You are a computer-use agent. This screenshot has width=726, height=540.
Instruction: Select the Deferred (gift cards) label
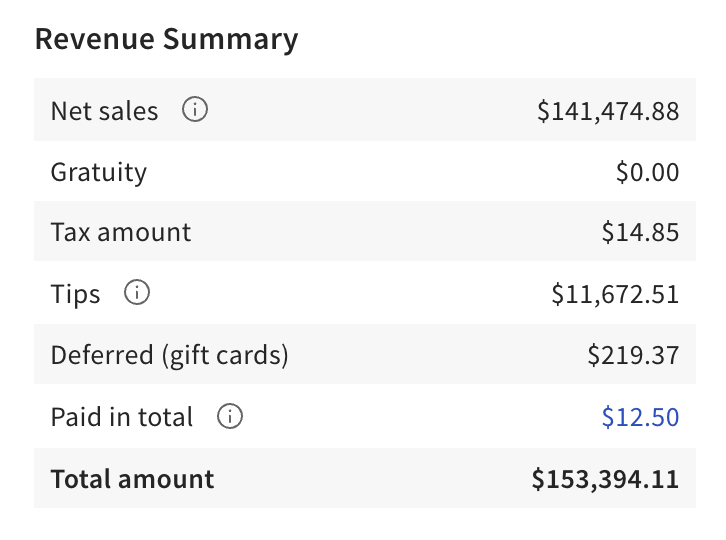(x=169, y=355)
